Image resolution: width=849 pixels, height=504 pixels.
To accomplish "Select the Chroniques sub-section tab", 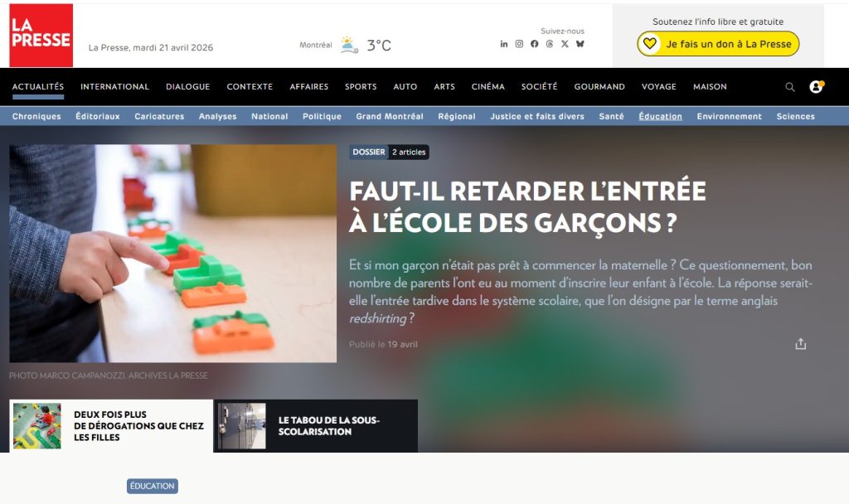I will pyautogui.click(x=36, y=116).
